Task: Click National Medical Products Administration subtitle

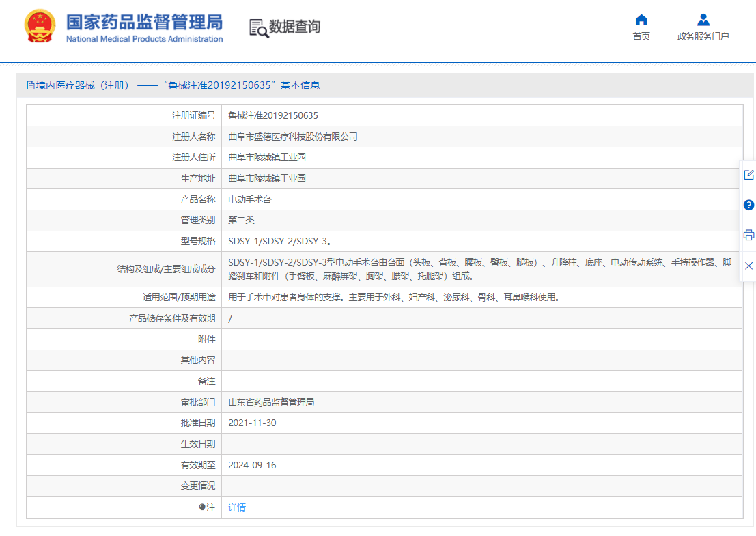Action: coord(145,39)
